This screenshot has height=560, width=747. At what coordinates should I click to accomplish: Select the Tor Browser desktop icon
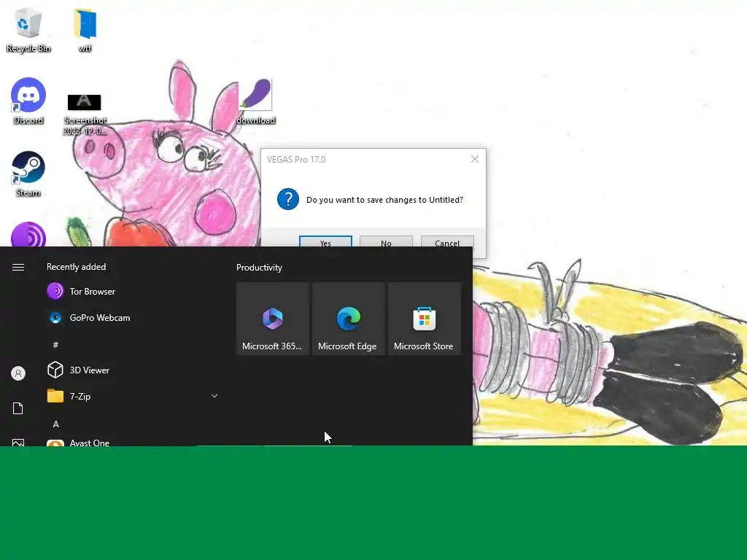28,234
